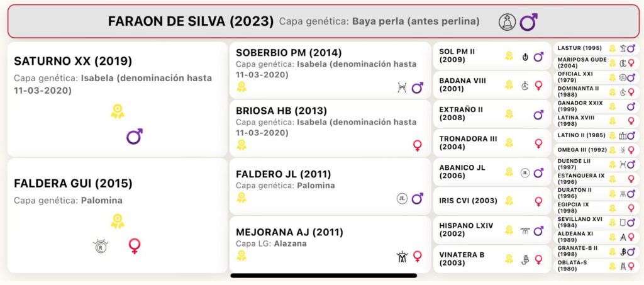Open Badana VIII (2001) ancestor card
This screenshot has width=644, height=285.
pyautogui.click(x=492, y=84)
